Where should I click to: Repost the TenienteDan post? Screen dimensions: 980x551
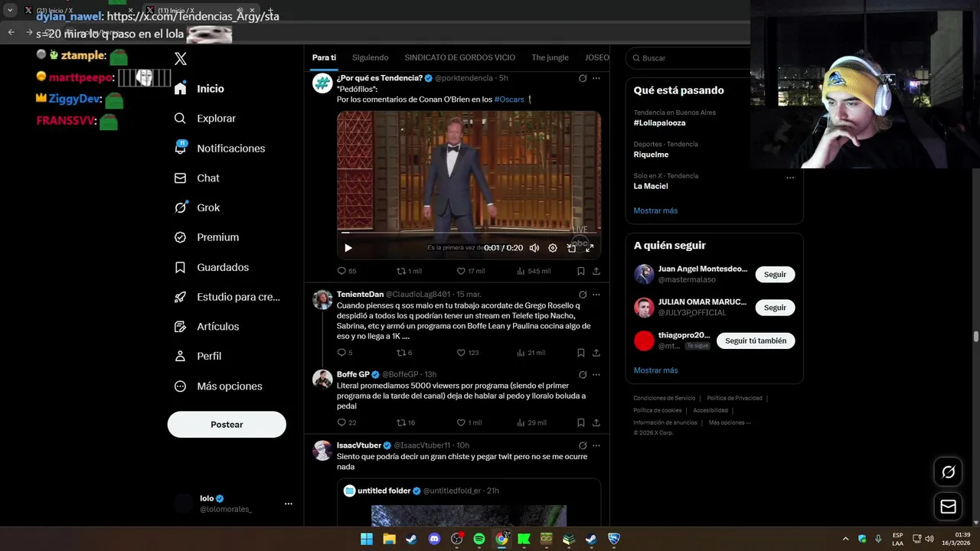[x=404, y=353]
